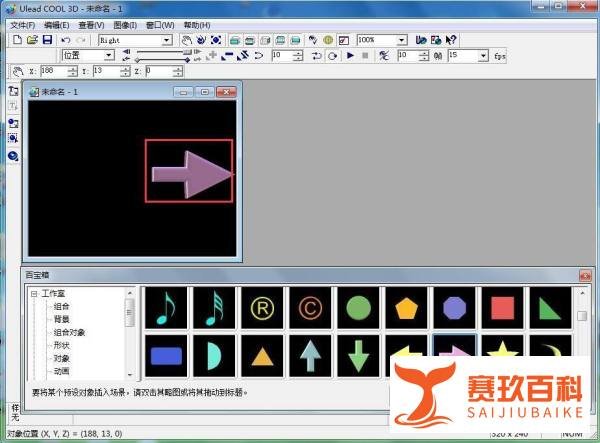This screenshot has width=600, height=443.
Task: Save project with the floppy disk icon
Action: [47, 40]
